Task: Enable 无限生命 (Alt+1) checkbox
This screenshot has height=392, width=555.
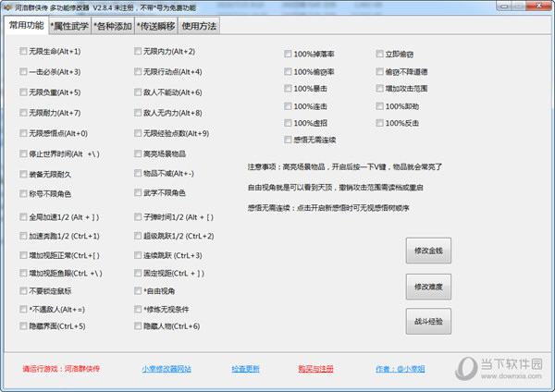Action: tap(23, 52)
